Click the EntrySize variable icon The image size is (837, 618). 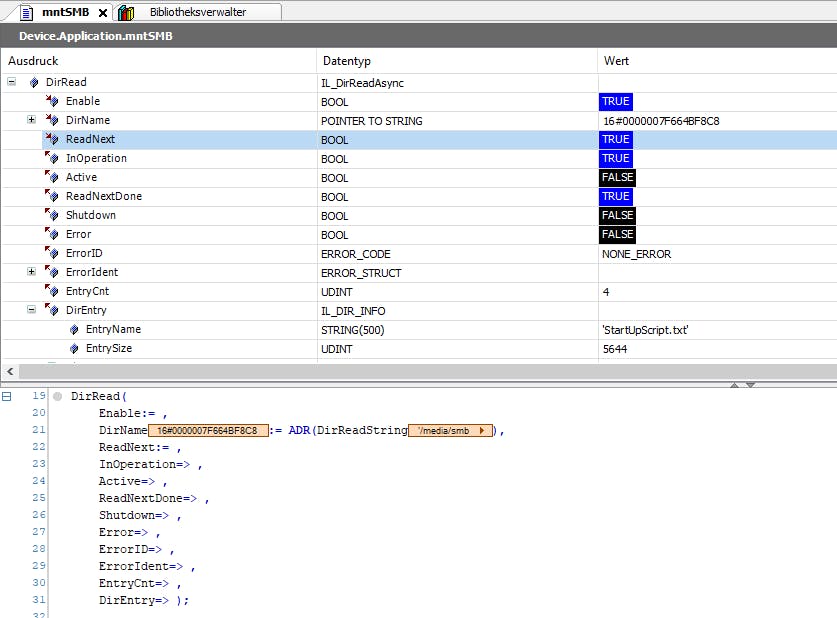[x=74, y=348]
